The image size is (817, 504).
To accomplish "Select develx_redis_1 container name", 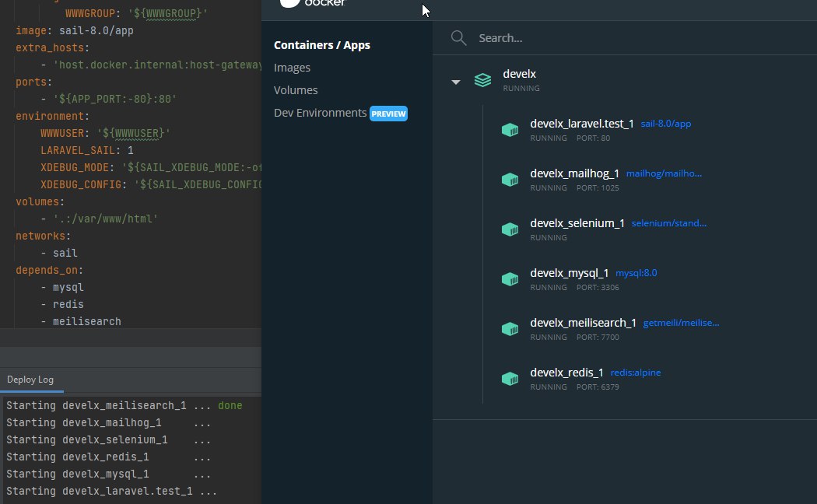I will pyautogui.click(x=567, y=373).
